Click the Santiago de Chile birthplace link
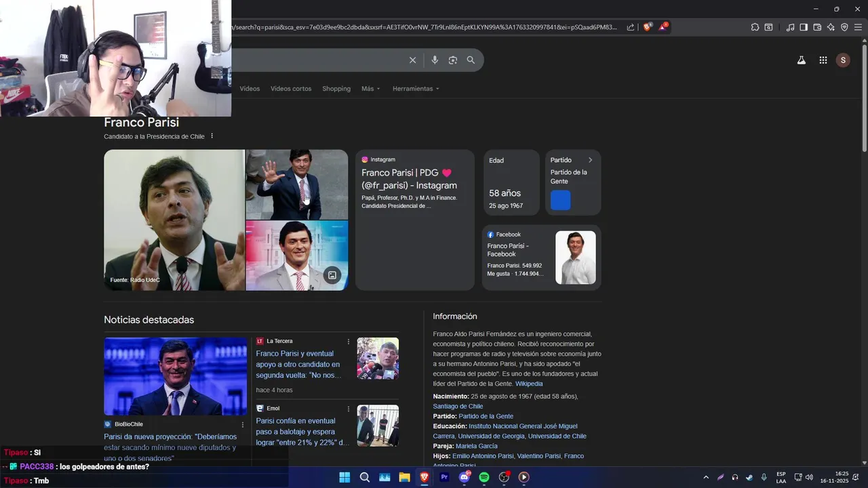This screenshot has height=488, width=868. (458, 407)
